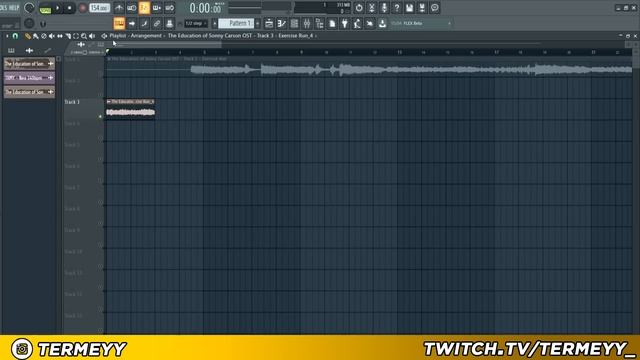Select the Paint brush tool
Screen dimensions: 640x360
[x=36, y=36]
